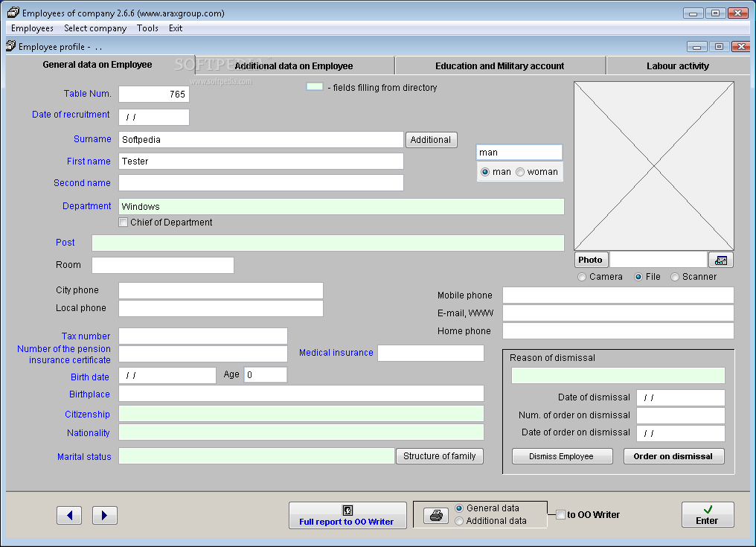Click the empty employee photo placeholder
Image resolution: width=756 pixels, height=547 pixels.
click(654, 166)
